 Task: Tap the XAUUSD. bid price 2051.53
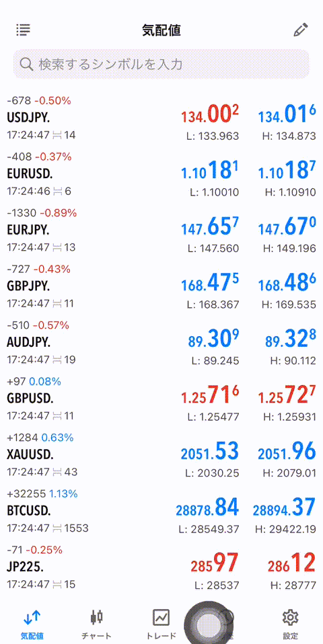tap(209, 452)
